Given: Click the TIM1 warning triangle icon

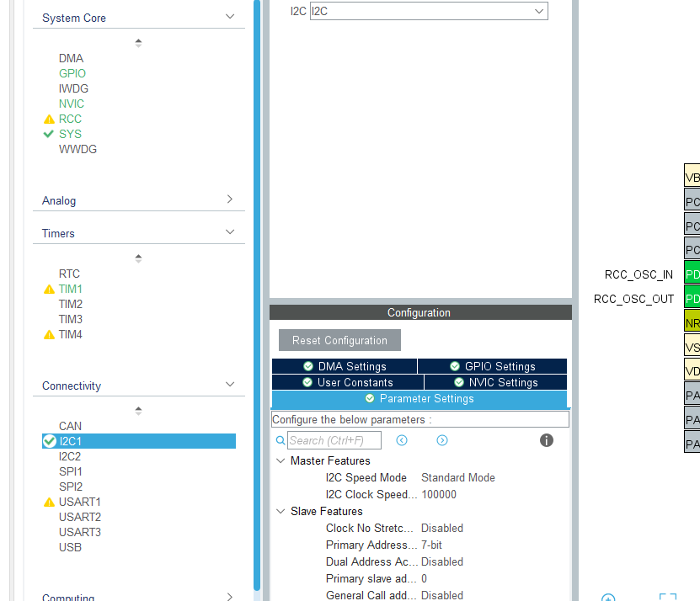Looking at the screenshot, I should pos(49,290).
